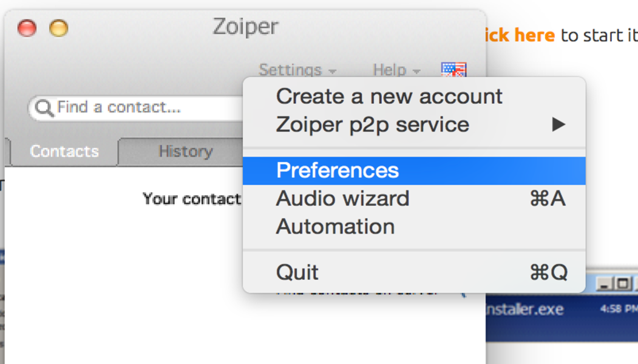
Task: Click the Find a contact search field
Action: (x=146, y=108)
